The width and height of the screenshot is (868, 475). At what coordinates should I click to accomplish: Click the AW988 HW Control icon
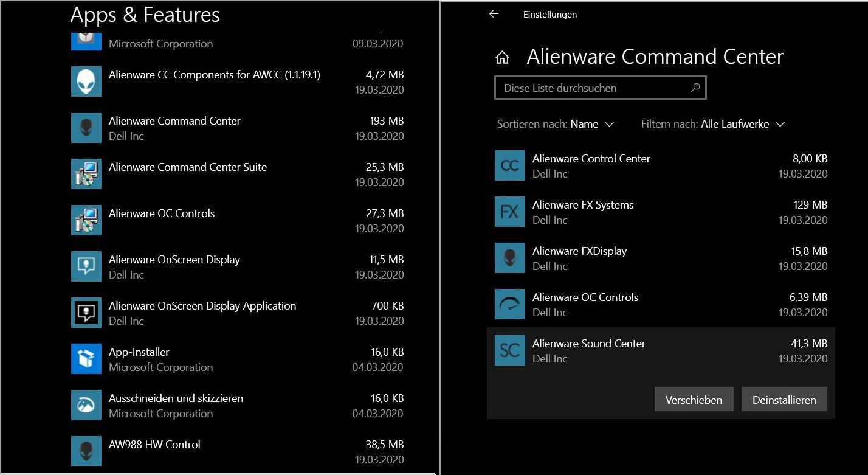pyautogui.click(x=86, y=451)
